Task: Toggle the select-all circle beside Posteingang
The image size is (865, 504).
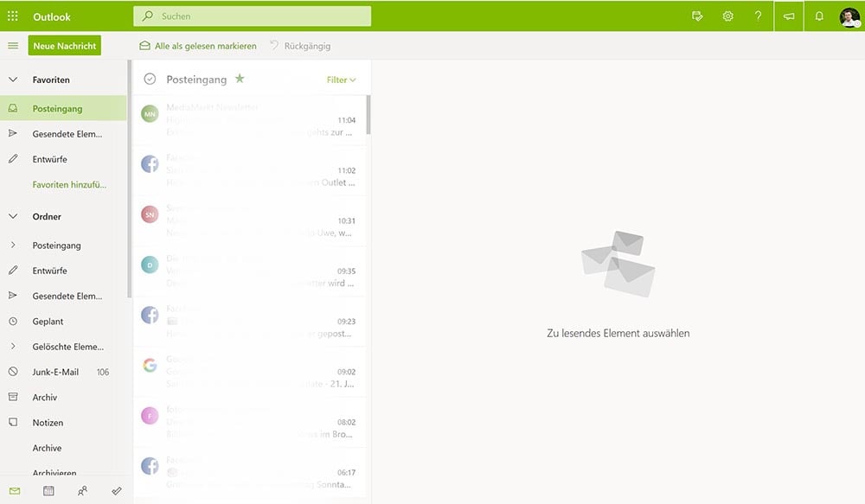Action: pos(150,79)
